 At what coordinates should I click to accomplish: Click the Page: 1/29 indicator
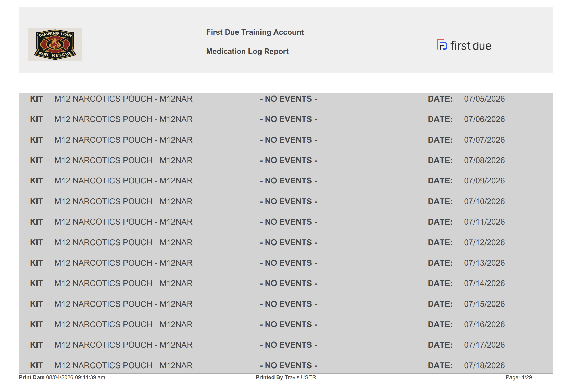pyautogui.click(x=519, y=377)
